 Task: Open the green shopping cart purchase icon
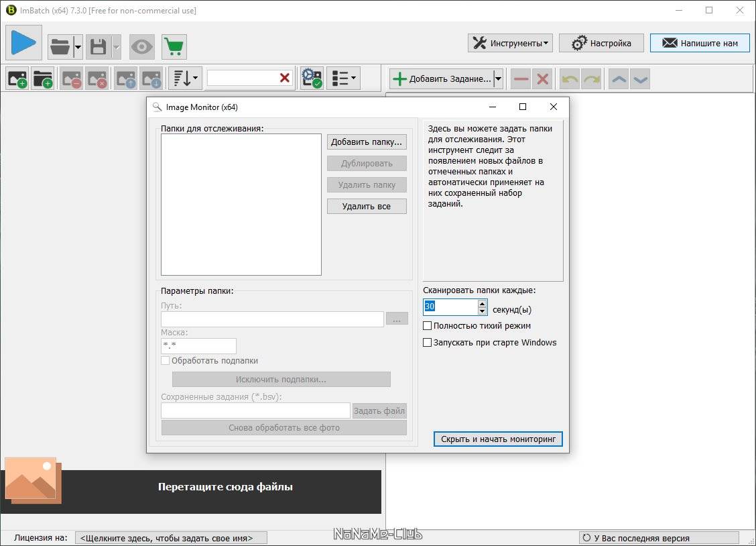pos(174,47)
